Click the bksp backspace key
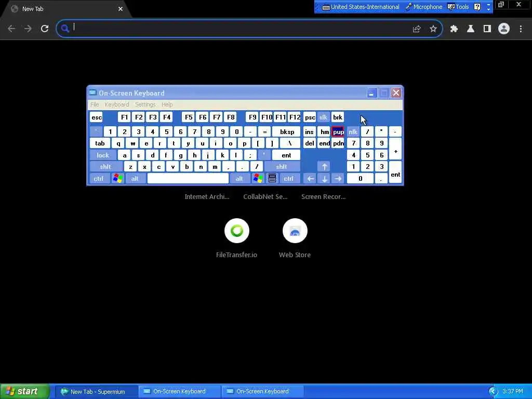The image size is (532, 399). (287, 132)
